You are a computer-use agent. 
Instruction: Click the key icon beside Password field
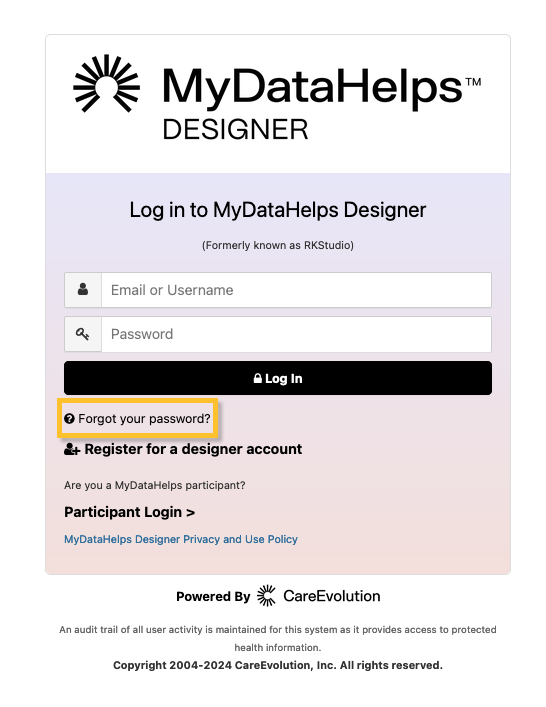pyautogui.click(x=82, y=334)
